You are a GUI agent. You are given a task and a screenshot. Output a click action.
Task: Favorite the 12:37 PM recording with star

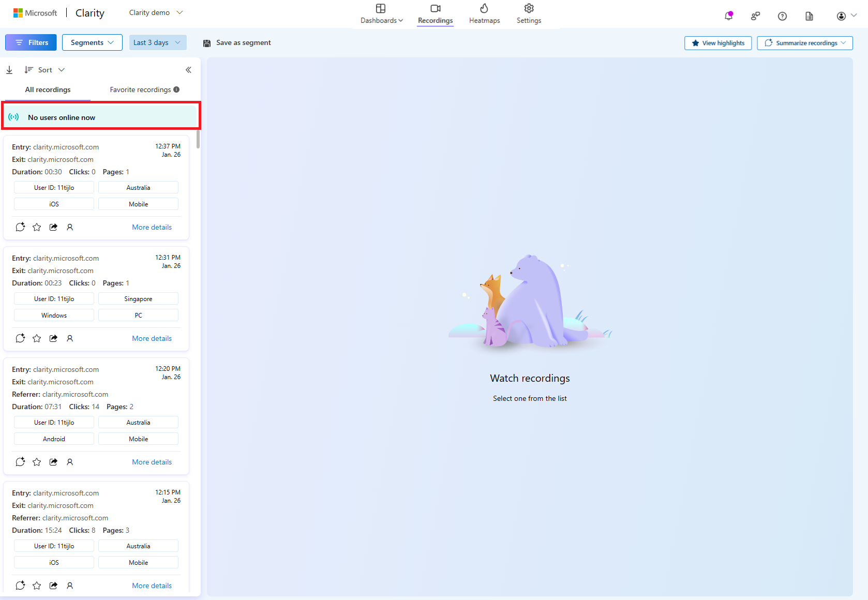pos(37,227)
